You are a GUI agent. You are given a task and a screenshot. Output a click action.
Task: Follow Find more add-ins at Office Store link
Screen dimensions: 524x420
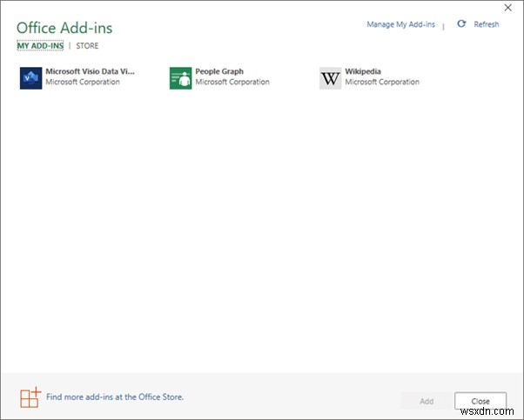(115, 397)
